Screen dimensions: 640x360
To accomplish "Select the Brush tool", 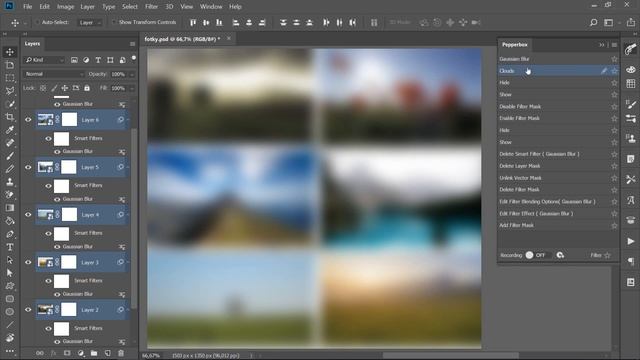I will 10,156.
